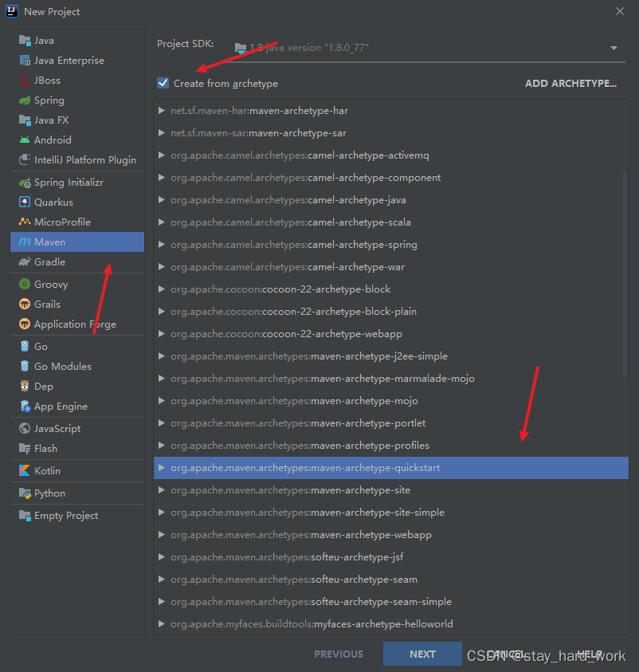Close the New Project dialog

click(x=620, y=12)
